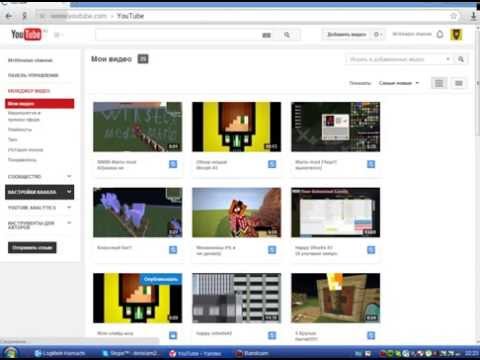
Task: Open Понравилось in the sidebar
Action: tap(22, 160)
